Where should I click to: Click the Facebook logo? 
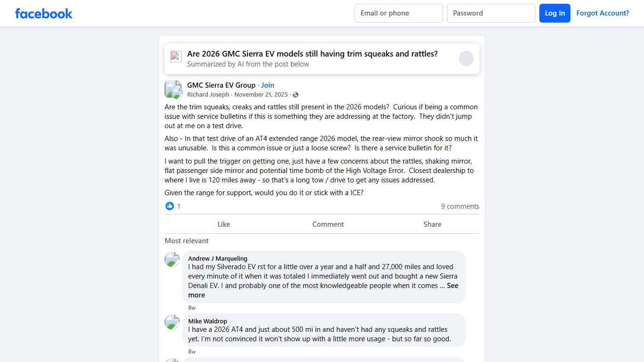pyautogui.click(x=44, y=13)
